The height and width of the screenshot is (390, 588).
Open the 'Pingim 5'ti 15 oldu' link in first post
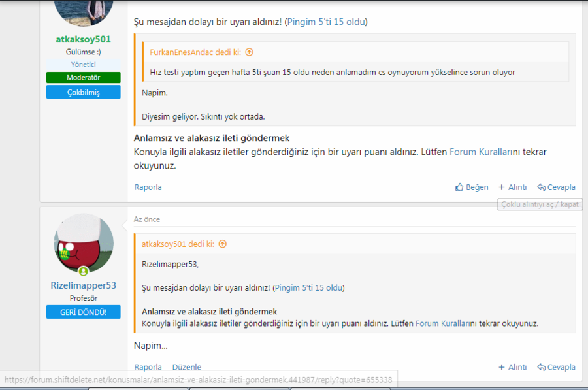point(326,22)
